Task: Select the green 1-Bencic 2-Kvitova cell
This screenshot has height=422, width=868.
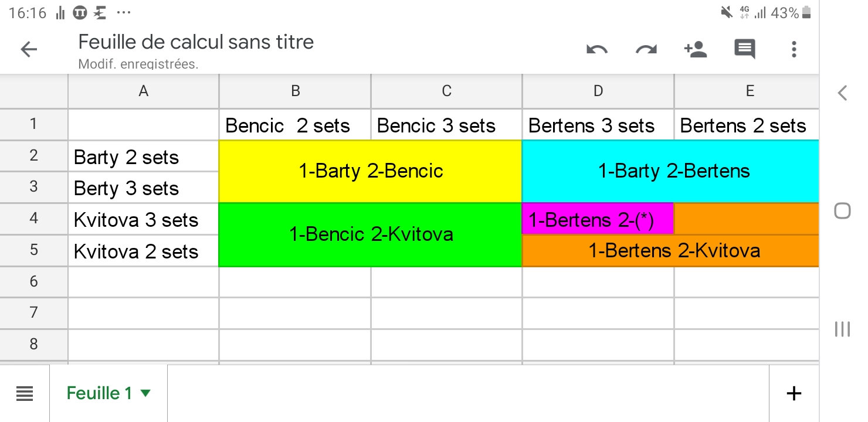Action: [x=371, y=234]
